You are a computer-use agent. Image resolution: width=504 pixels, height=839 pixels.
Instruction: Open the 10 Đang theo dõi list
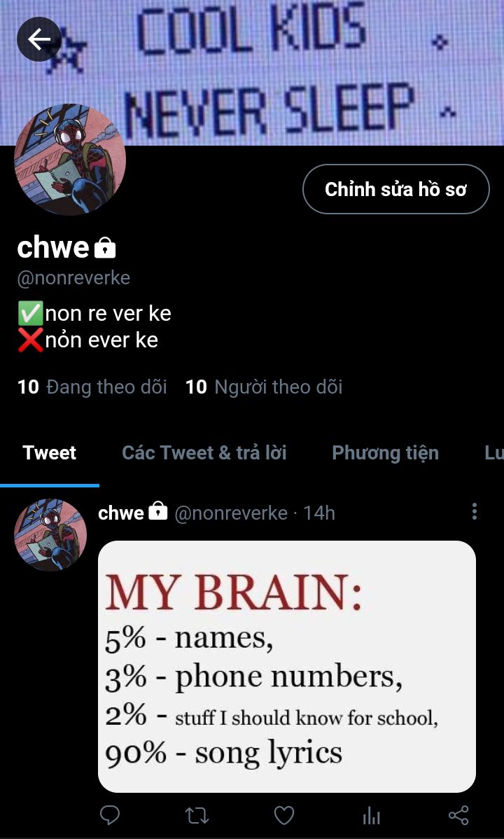coord(92,387)
